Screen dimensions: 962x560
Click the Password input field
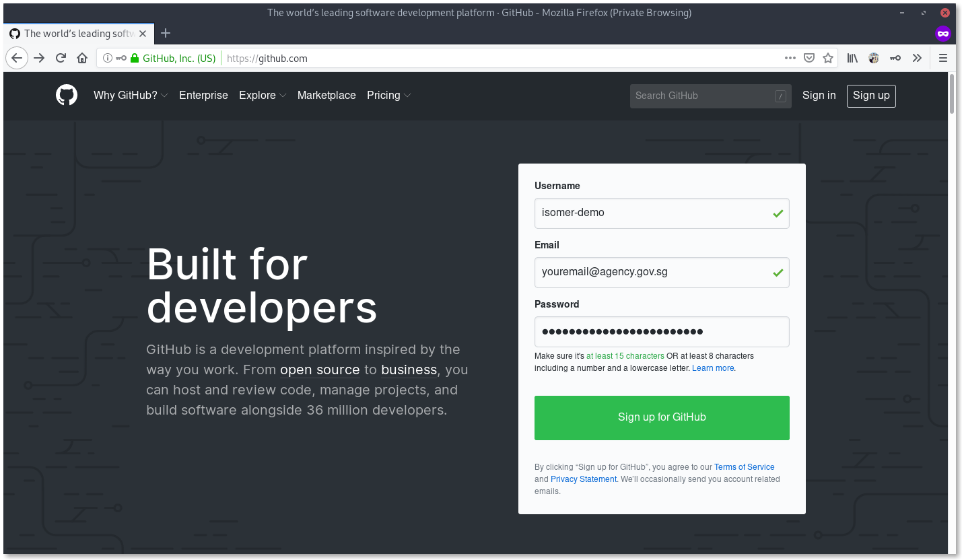pos(662,331)
